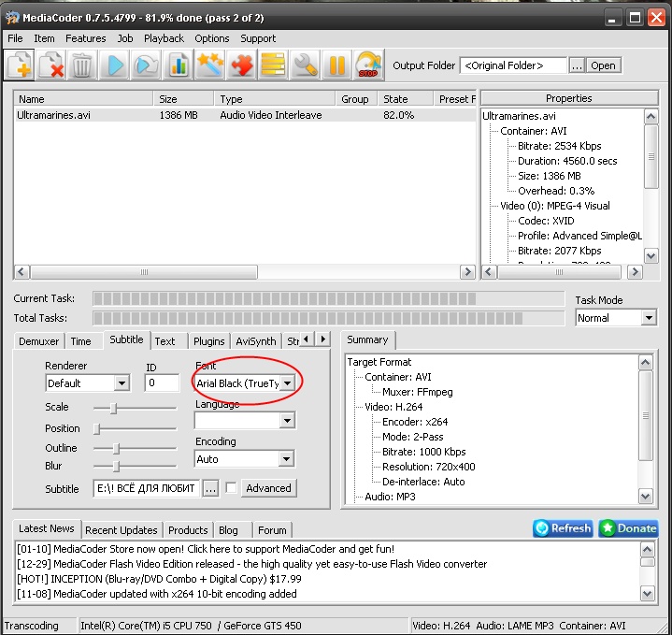The image size is (672, 635).
Task: Toggle the checkbox beside Advanced button
Action: (x=231, y=488)
